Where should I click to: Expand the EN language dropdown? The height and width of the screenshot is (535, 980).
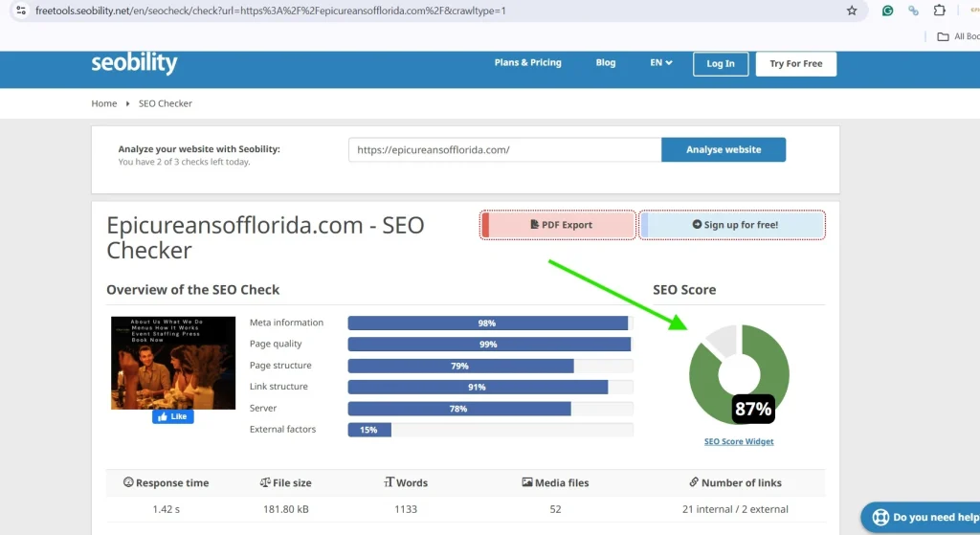661,63
